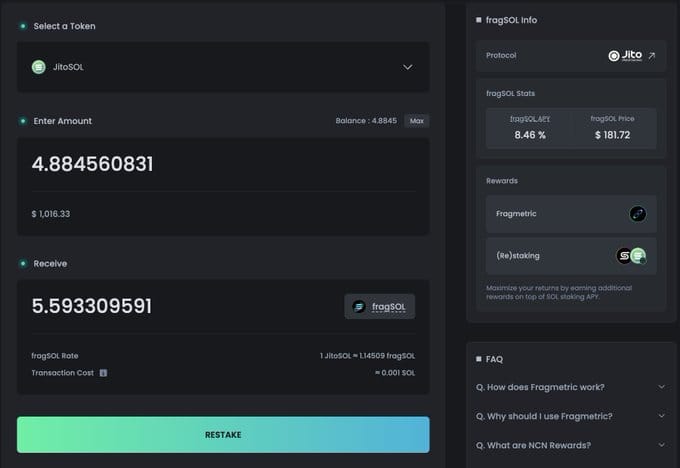The image size is (680, 468).
Task: Click the 'fragSOL Rate' label
Action: 55,356
